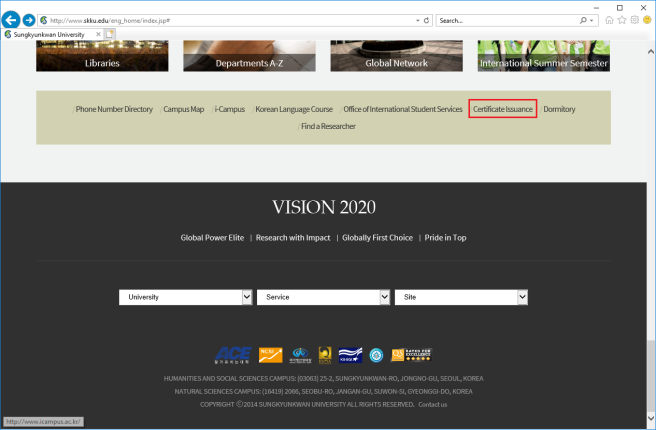Click the orange NCSI logo in the footer
Screen dimensions: 656x430
[269, 354]
